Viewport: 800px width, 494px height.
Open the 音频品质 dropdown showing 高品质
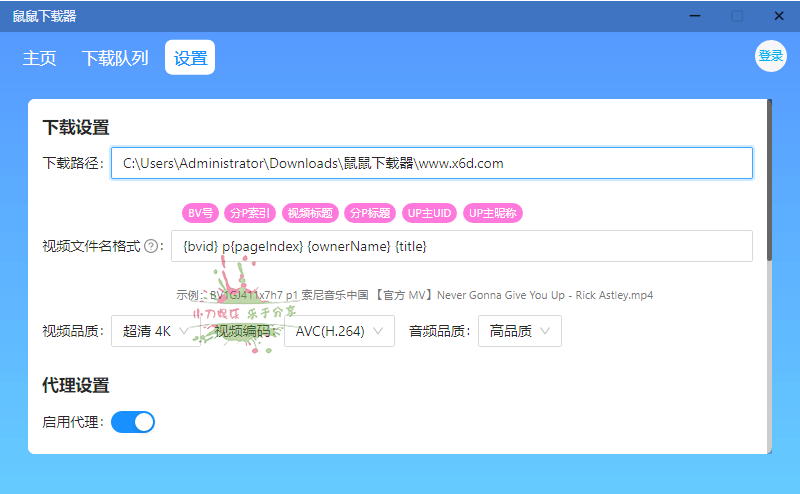click(x=520, y=331)
